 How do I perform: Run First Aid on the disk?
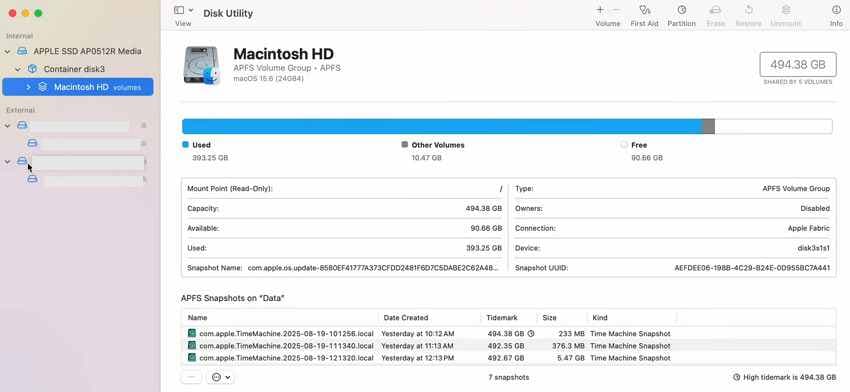[x=645, y=10]
